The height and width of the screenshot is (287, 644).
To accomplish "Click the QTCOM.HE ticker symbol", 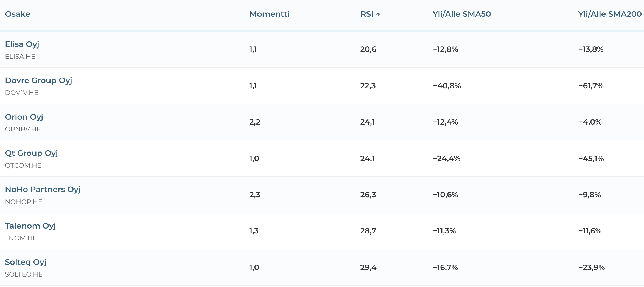I will pyautogui.click(x=23, y=165).
